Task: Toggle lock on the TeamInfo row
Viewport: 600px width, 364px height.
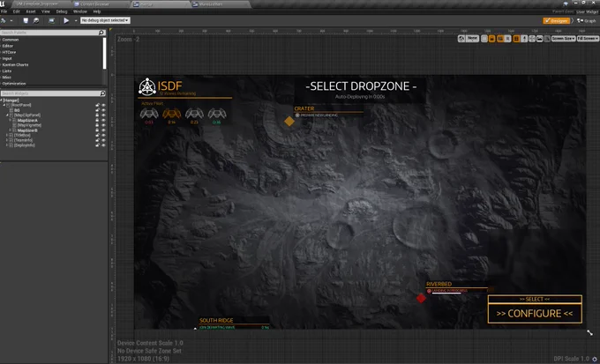Action: pos(98,140)
